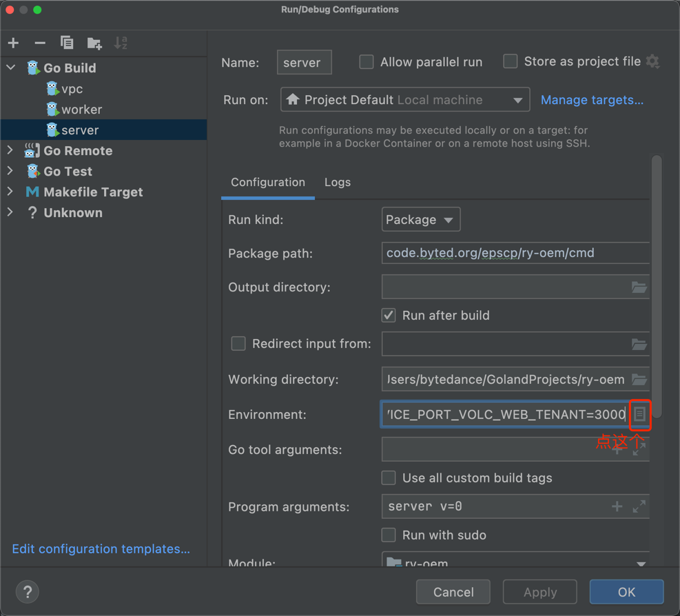Screen dimensions: 680x616
Task: Expand the Program arguments field
Action: [639, 506]
